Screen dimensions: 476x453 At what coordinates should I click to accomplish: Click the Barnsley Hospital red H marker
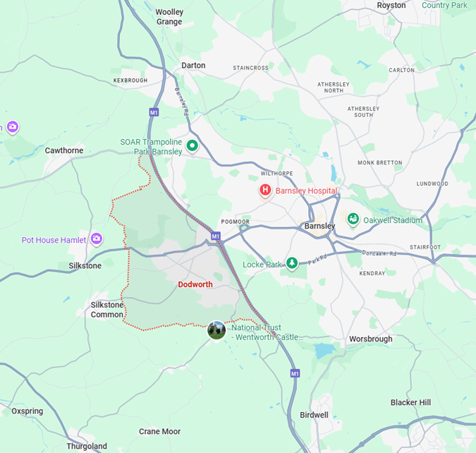[x=265, y=191]
